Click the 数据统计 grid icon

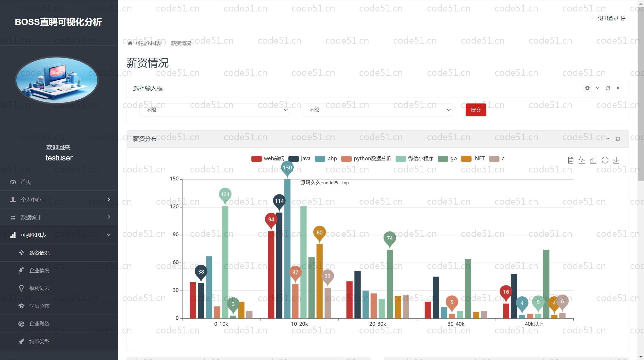(x=13, y=217)
